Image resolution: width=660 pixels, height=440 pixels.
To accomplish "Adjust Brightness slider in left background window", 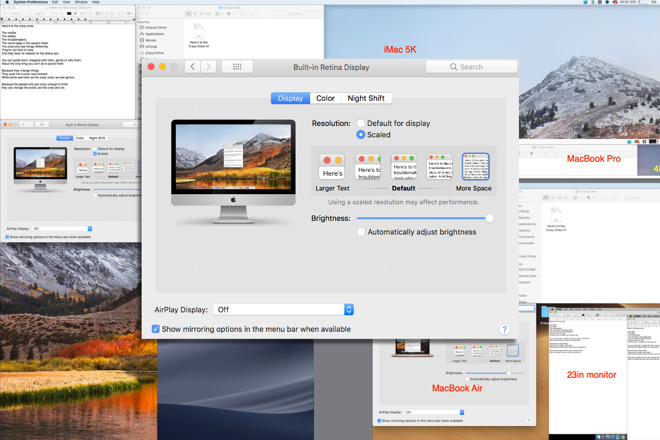I will 118,189.
